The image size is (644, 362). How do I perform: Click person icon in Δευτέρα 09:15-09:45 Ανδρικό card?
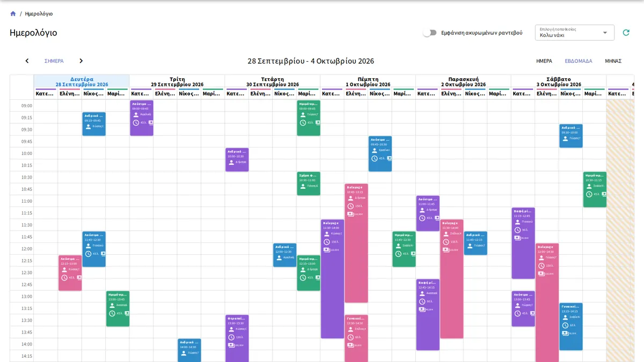[88, 127]
